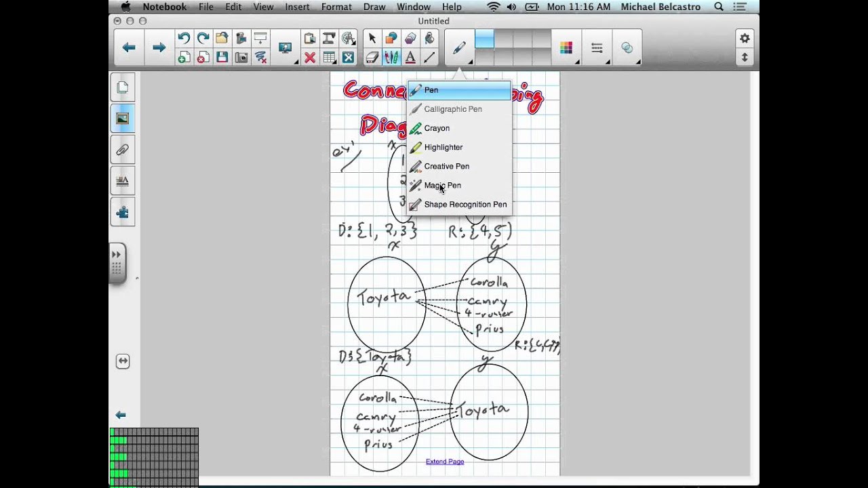Choose the Select arrow tool
This screenshot has width=868, height=488.
click(372, 39)
